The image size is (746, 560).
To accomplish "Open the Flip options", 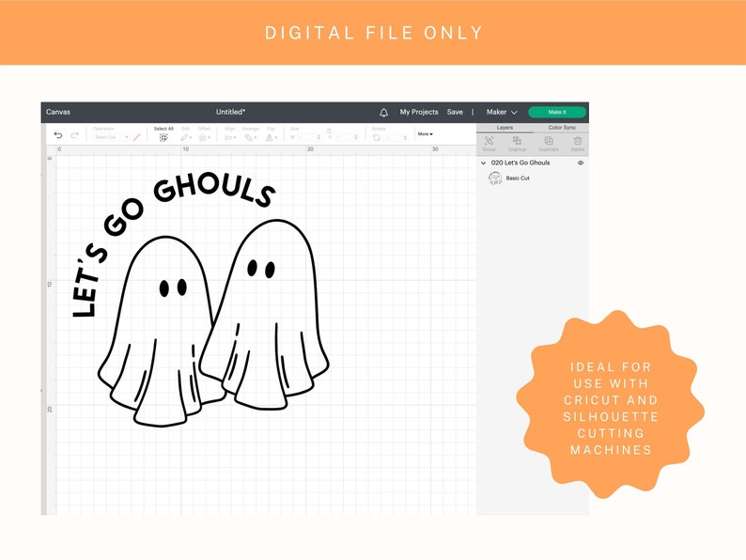I will click(270, 137).
